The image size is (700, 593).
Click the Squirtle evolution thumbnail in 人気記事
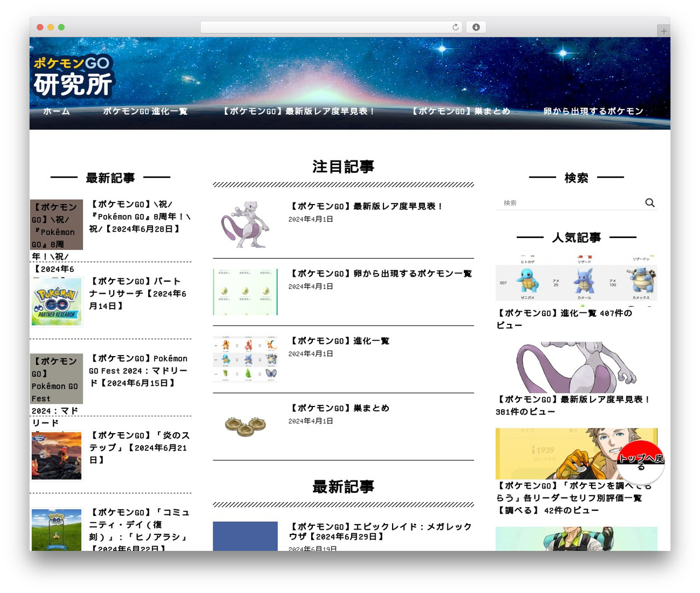[x=576, y=280]
